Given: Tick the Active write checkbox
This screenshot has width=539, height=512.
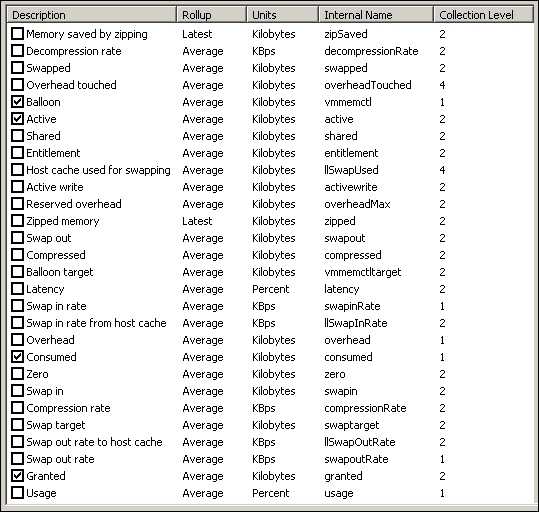Looking at the screenshot, I should point(17,187).
